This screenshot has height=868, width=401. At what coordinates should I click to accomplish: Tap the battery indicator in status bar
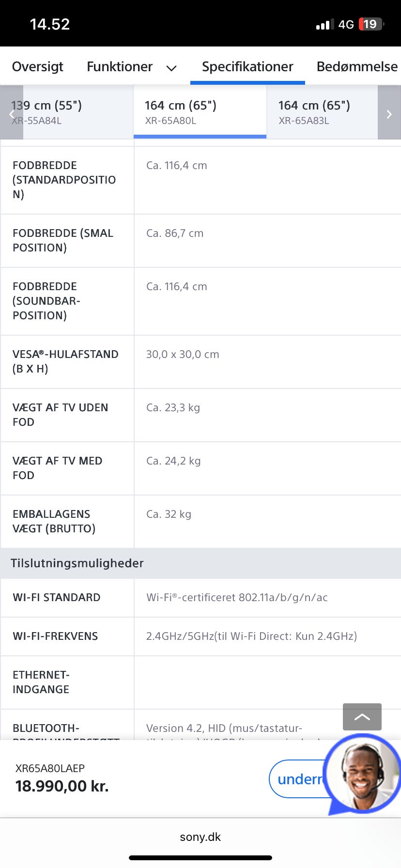click(x=371, y=24)
